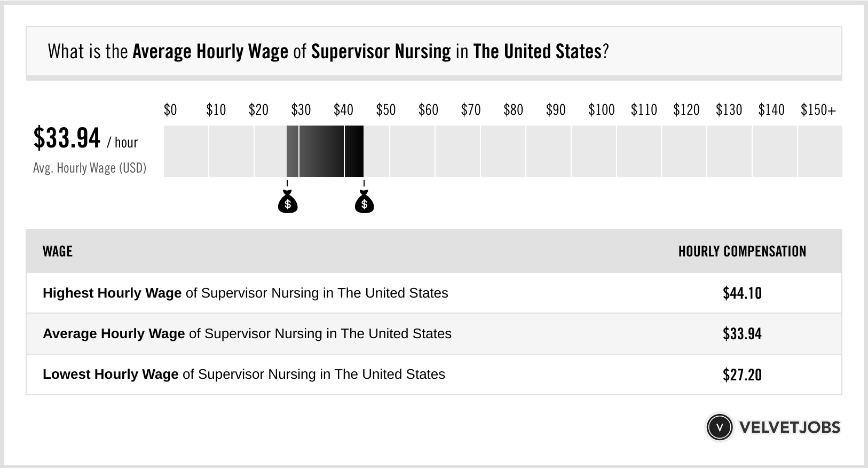The image size is (868, 468).
Task: Click the HOURLY COMPENSATION column header
Action: click(x=742, y=251)
